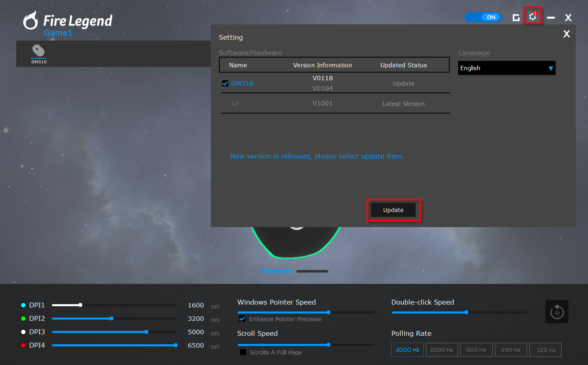Click the Version Information column header
This screenshot has height=365, width=588.
point(323,65)
